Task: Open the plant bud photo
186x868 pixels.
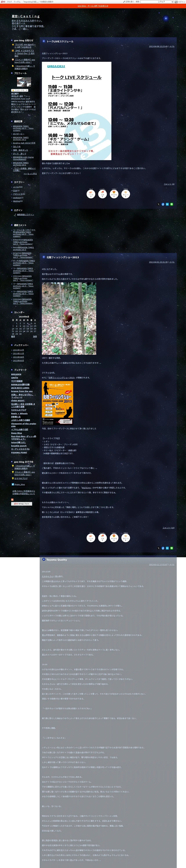Action: [69, 318]
